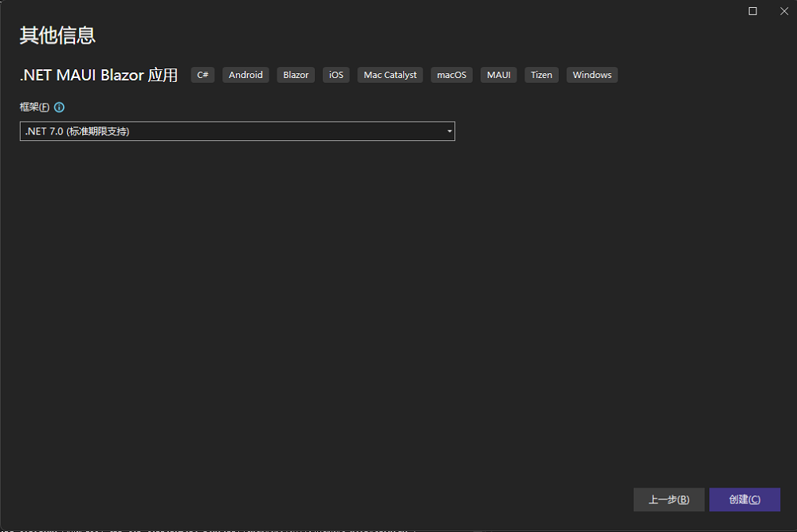Close the dialog window

783,11
